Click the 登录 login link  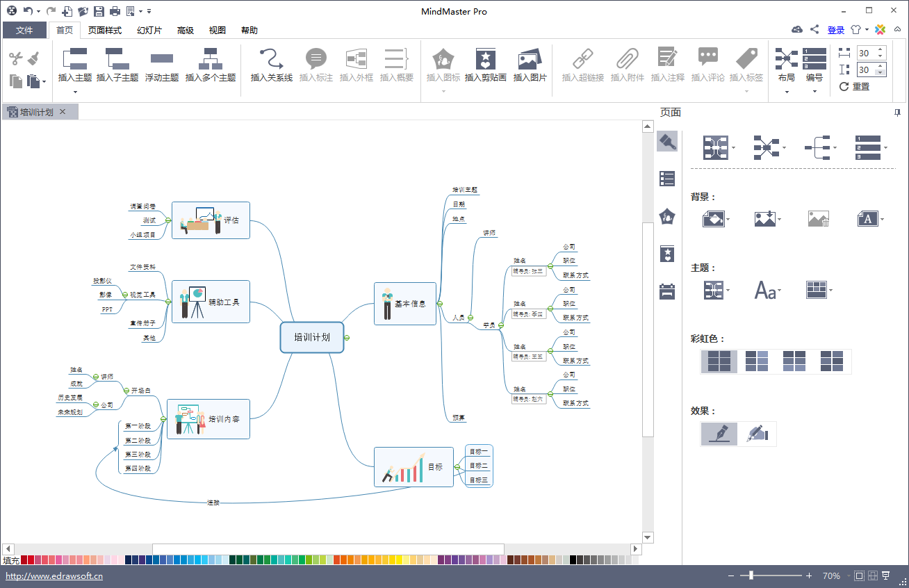tap(836, 30)
